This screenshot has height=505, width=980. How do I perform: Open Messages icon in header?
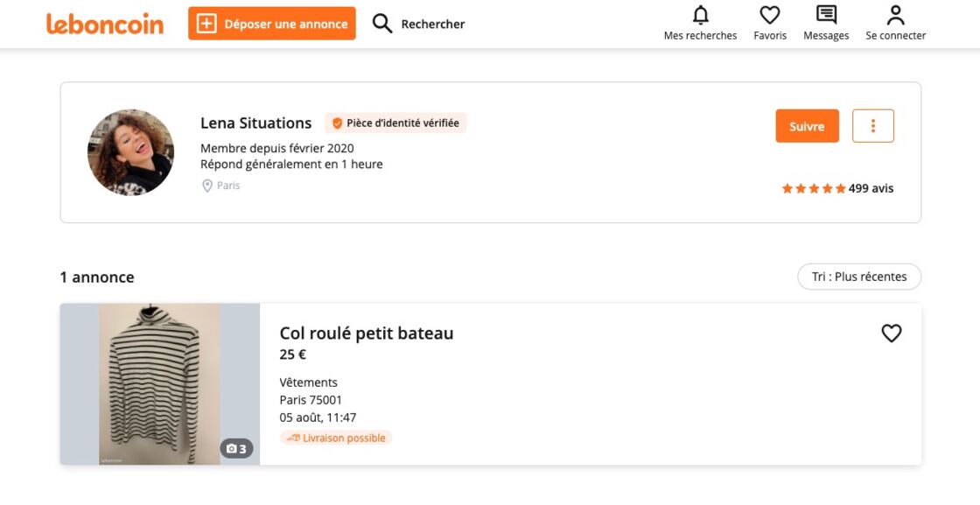pos(826,15)
